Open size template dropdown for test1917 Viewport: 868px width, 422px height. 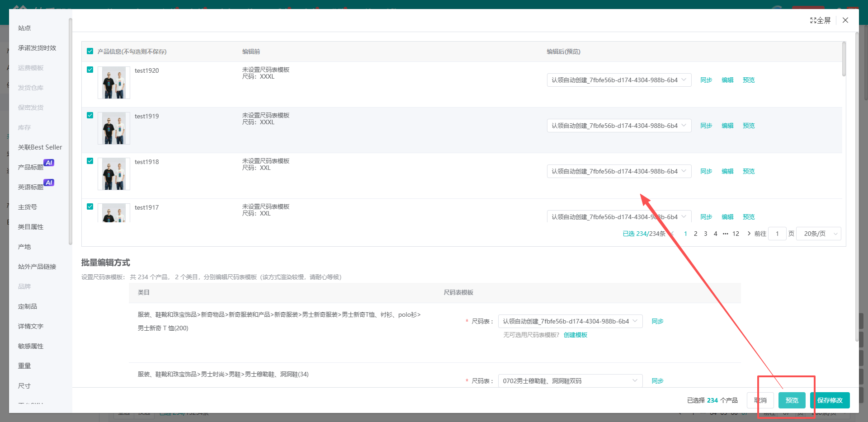[619, 216]
